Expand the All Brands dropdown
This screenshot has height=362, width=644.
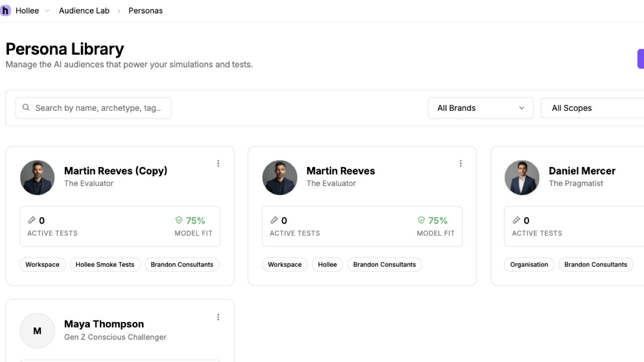[x=481, y=108]
